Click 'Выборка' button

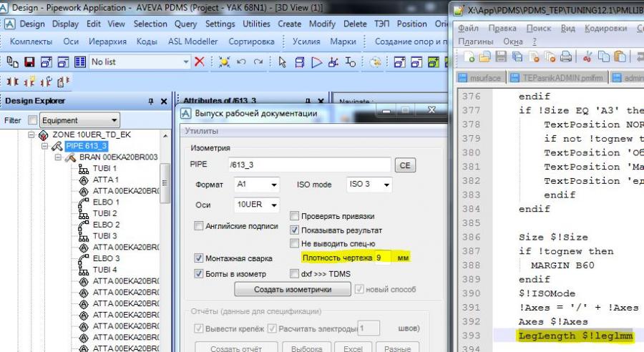point(306,348)
